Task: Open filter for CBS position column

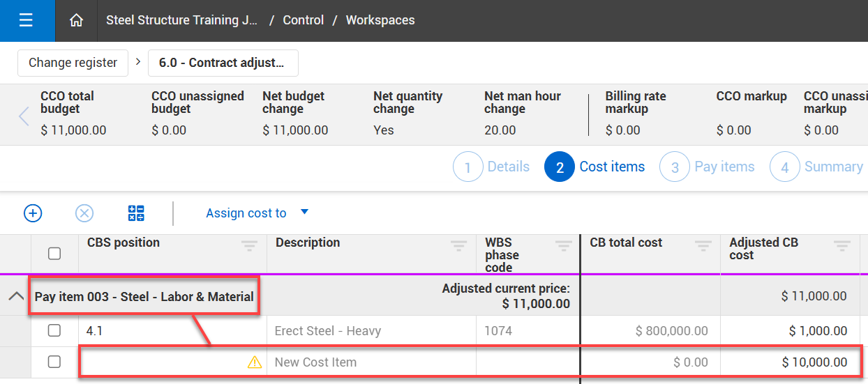Action: [249, 245]
